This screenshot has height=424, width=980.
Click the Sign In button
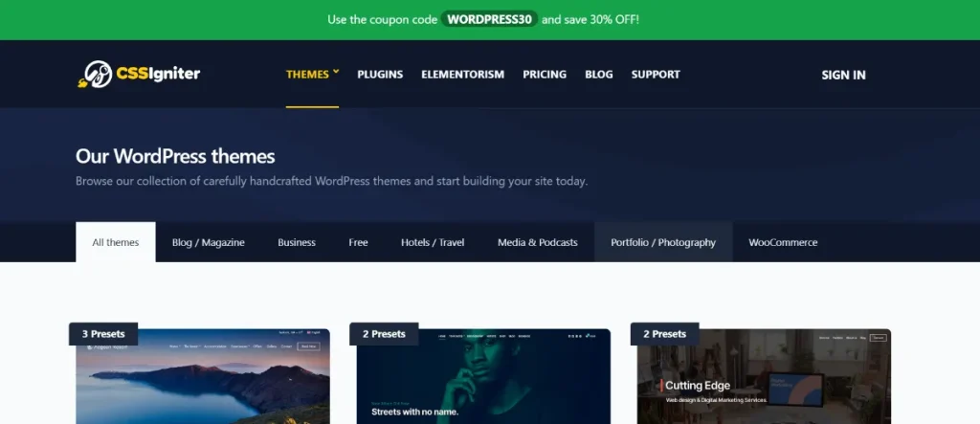click(x=843, y=75)
